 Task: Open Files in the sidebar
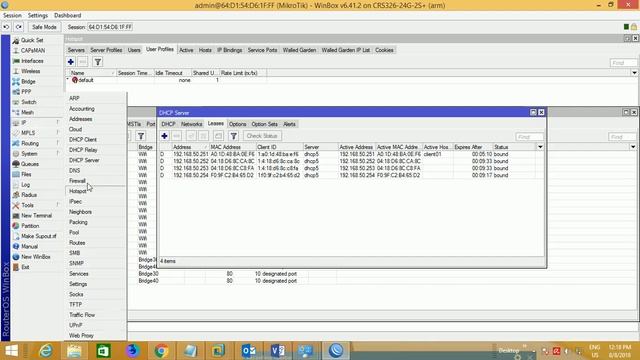pos(26,174)
